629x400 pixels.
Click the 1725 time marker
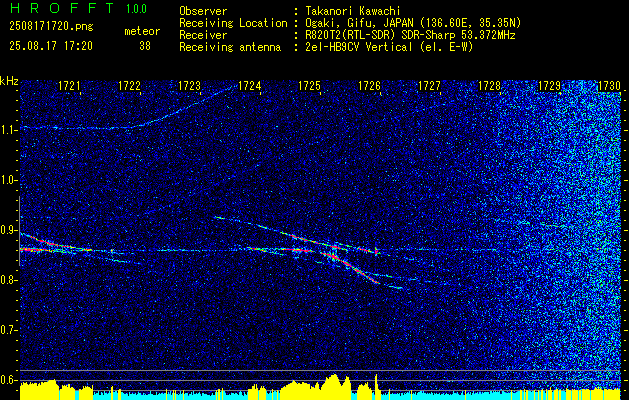[309, 85]
